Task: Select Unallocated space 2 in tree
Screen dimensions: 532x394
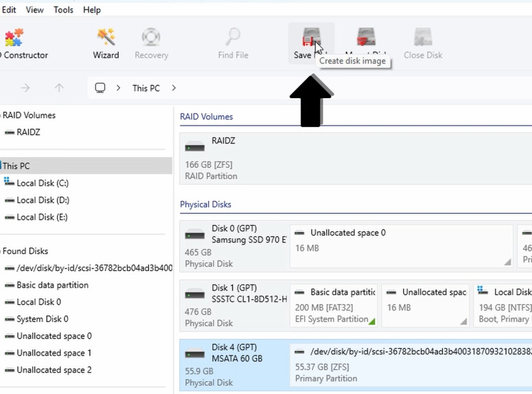Action: click(54, 370)
